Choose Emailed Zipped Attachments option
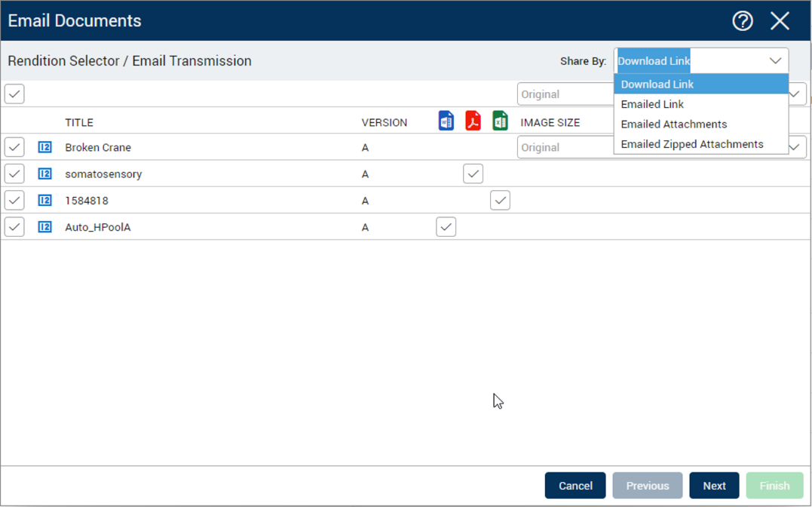The height and width of the screenshot is (507, 812). [691, 144]
